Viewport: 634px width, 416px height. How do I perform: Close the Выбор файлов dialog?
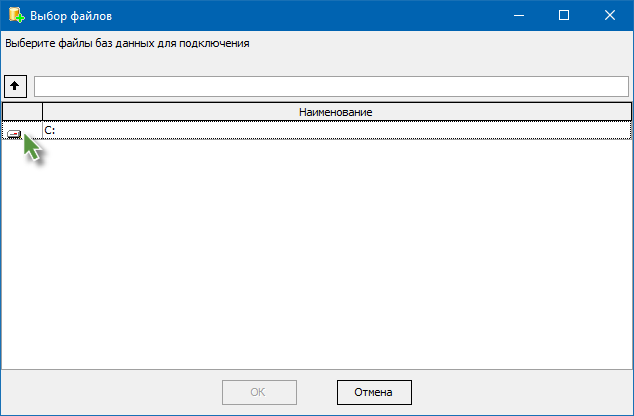[610, 15]
